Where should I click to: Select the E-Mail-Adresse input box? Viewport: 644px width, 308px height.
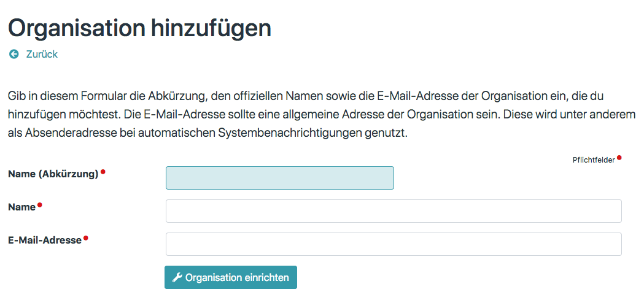pos(394,244)
